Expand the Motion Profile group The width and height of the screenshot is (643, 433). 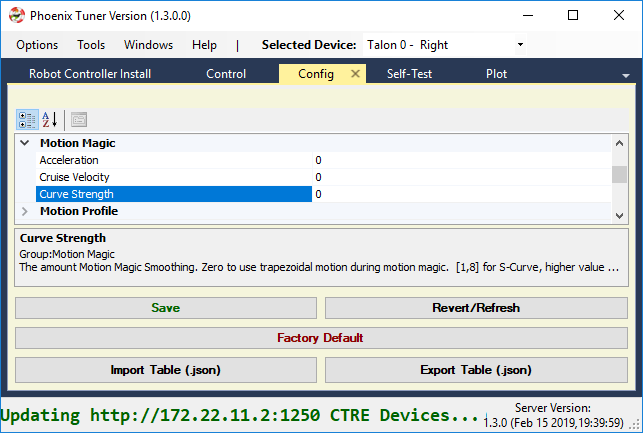[x=25, y=211]
